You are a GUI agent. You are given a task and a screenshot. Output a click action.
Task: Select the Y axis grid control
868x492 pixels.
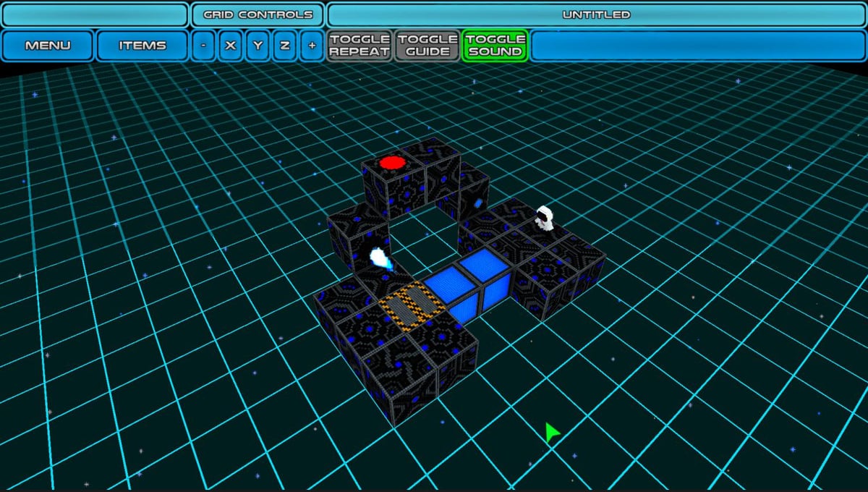[258, 46]
